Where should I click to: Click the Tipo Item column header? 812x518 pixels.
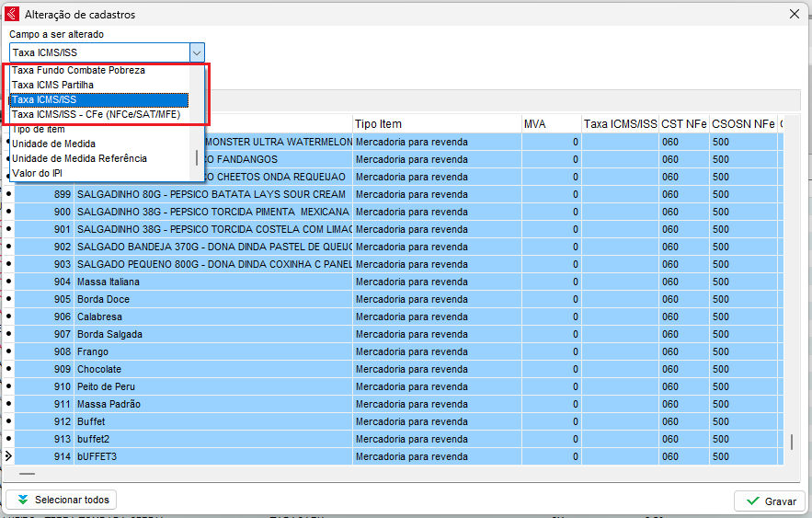coord(377,123)
